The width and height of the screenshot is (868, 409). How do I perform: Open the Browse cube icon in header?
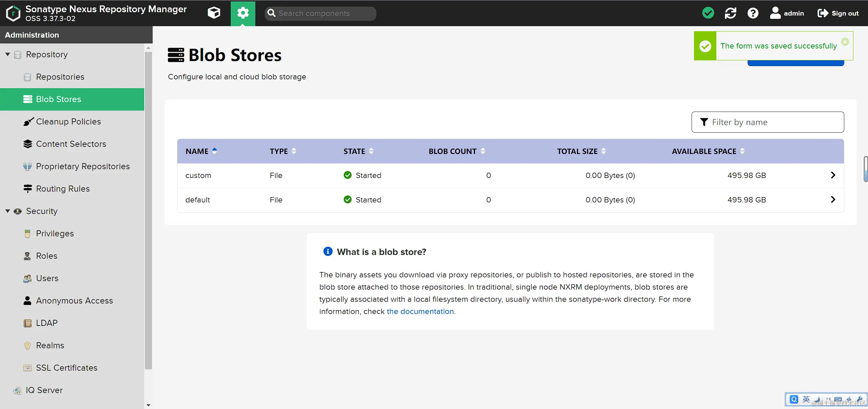tap(214, 13)
